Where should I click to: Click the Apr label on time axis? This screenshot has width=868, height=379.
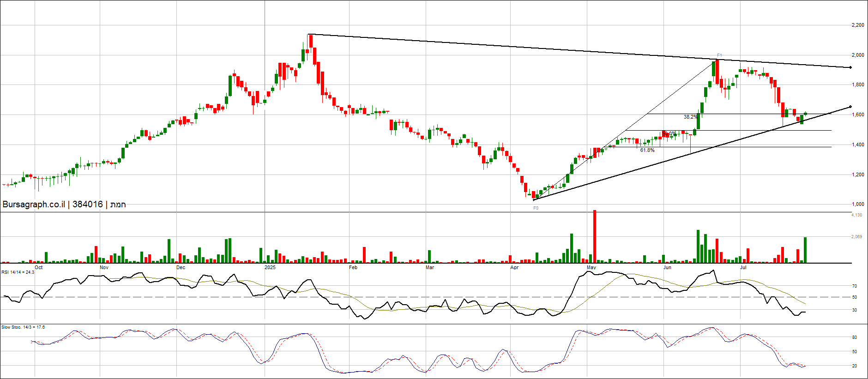coord(514,268)
